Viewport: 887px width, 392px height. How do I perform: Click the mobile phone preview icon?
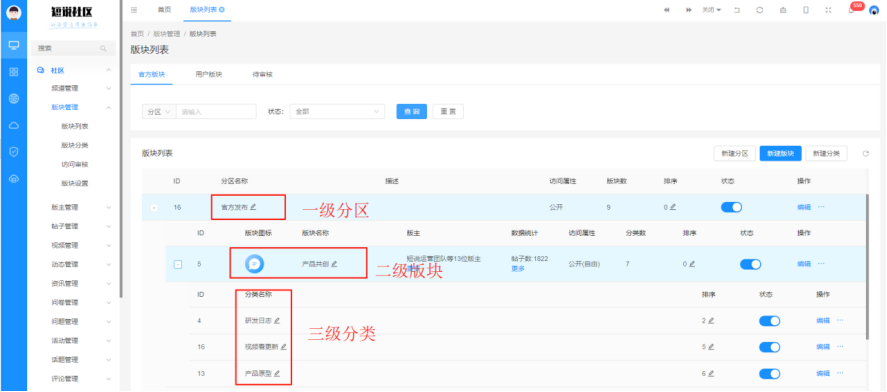pyautogui.click(x=806, y=10)
